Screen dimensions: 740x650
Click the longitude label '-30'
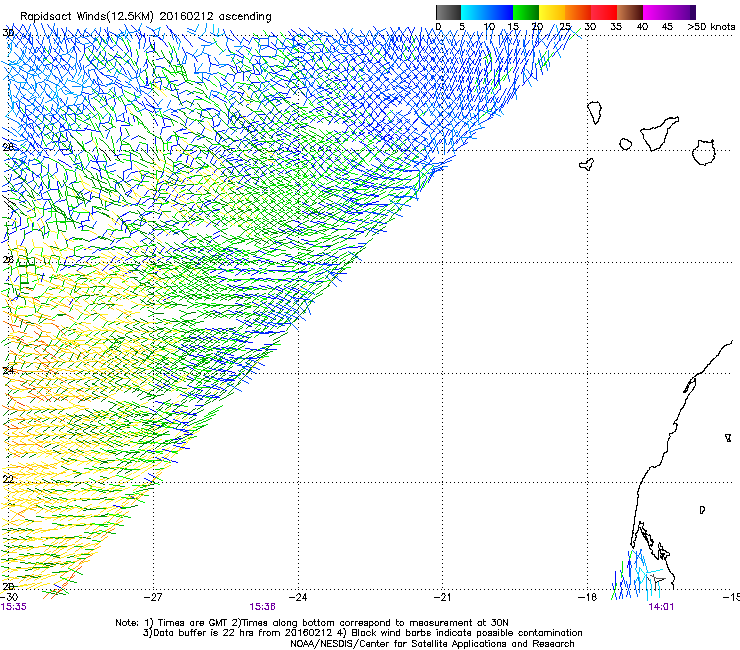click(9, 597)
